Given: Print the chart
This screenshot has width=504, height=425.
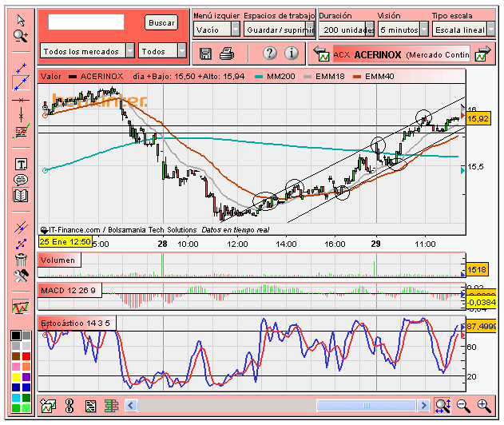Looking at the screenshot, I should [x=227, y=54].
